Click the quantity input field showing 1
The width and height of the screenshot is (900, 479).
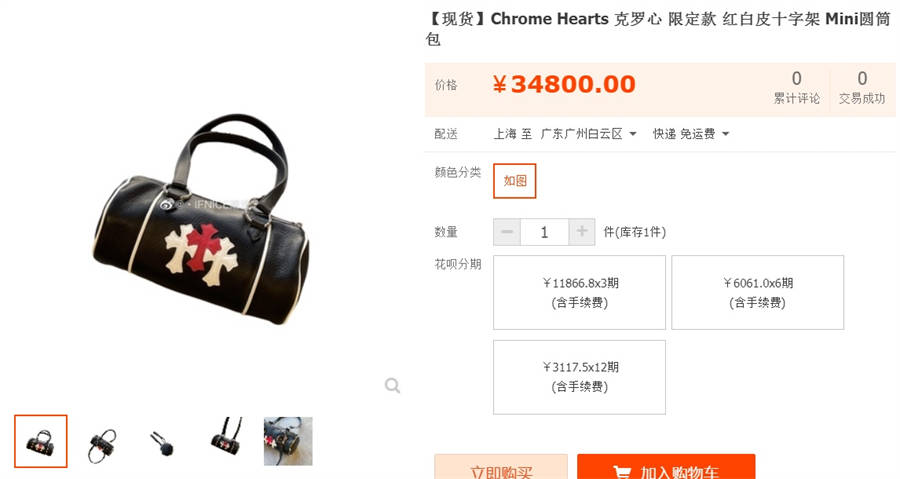point(544,232)
